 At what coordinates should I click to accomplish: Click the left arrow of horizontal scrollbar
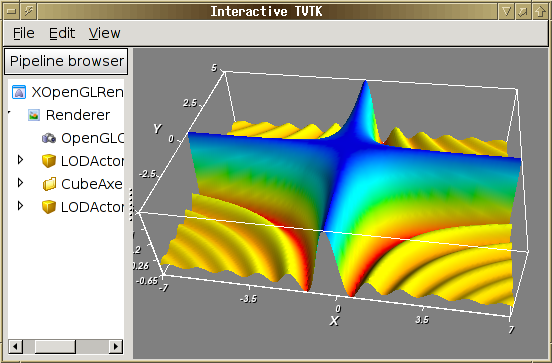(x=15, y=347)
